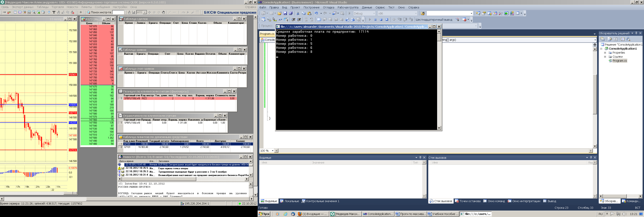644x217 pixels.
Task: Select the diagonal trend line tool in QUIK
Action: (x=170, y=12)
